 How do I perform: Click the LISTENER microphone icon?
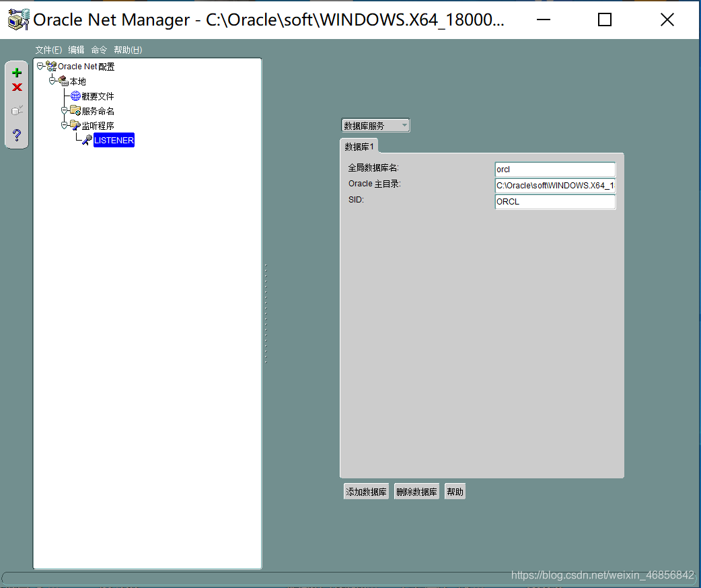pyautogui.click(x=87, y=140)
